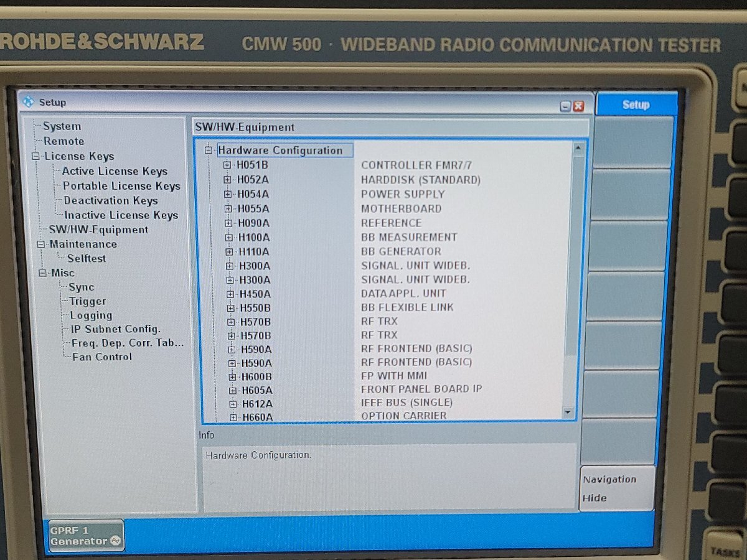Expand the H110A BB generator entry

click(x=230, y=251)
